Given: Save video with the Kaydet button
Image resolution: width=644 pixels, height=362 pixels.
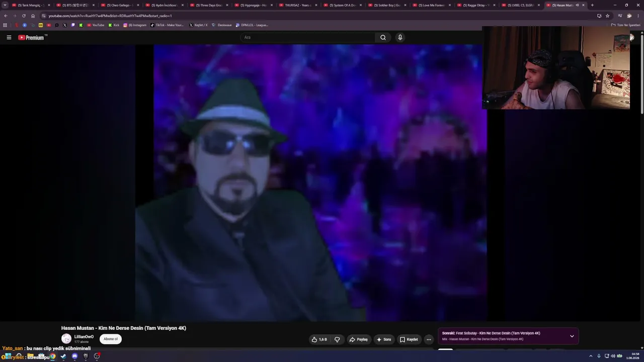Looking at the screenshot, I should [409, 339].
